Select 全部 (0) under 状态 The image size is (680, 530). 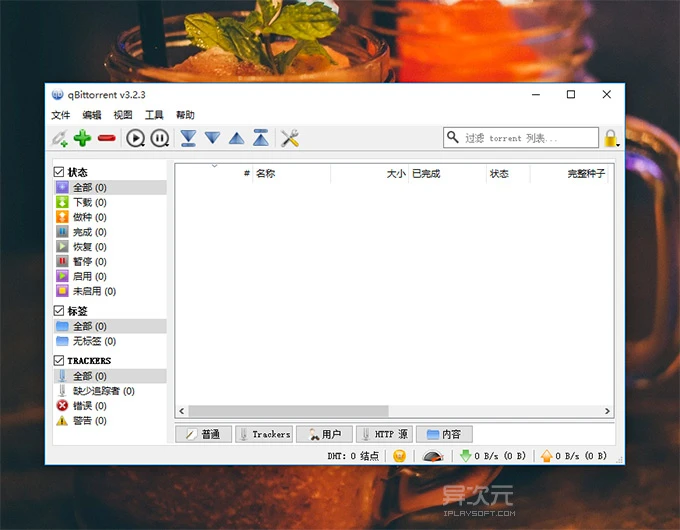pyautogui.click(x=110, y=187)
